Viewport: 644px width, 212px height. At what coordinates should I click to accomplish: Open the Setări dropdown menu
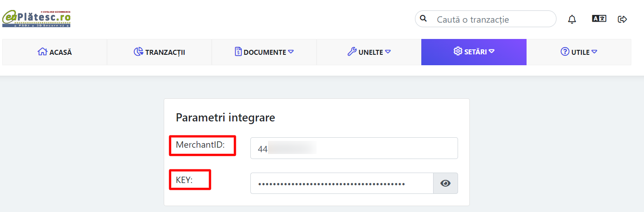(x=474, y=52)
